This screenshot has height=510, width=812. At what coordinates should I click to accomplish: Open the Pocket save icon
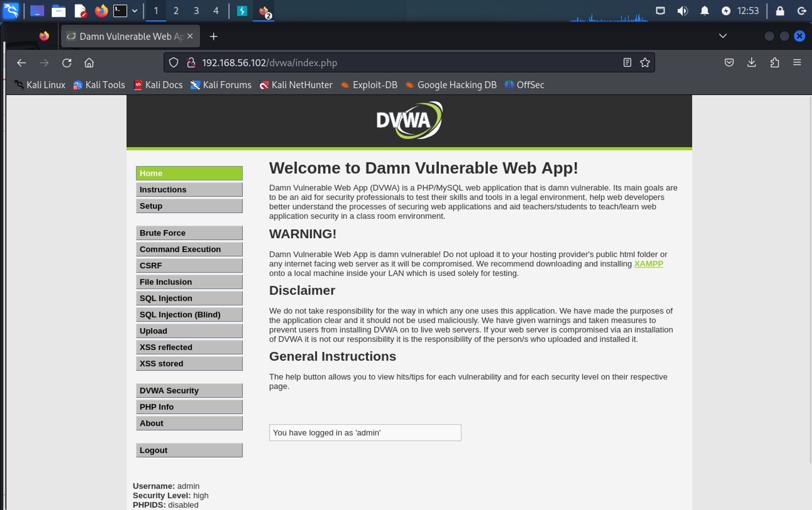tap(729, 62)
